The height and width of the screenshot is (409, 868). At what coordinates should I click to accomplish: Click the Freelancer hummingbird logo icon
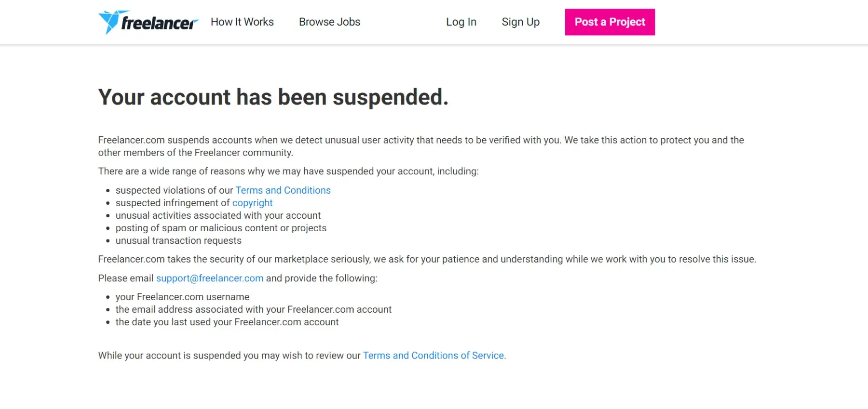pyautogui.click(x=108, y=22)
